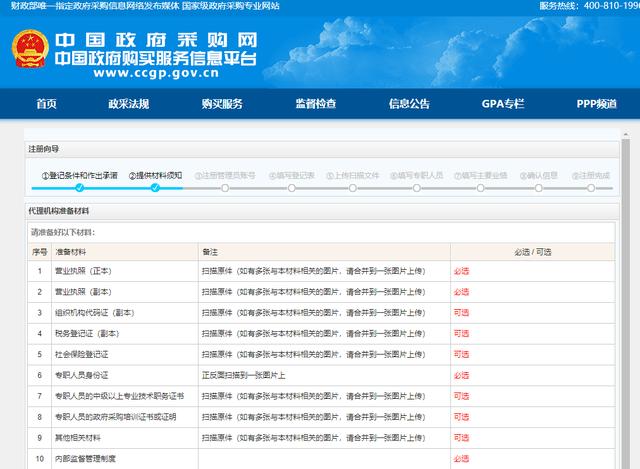The width and height of the screenshot is (640, 469).
Task: Click the step circle under 填写登记表
Action: pyautogui.click(x=292, y=187)
